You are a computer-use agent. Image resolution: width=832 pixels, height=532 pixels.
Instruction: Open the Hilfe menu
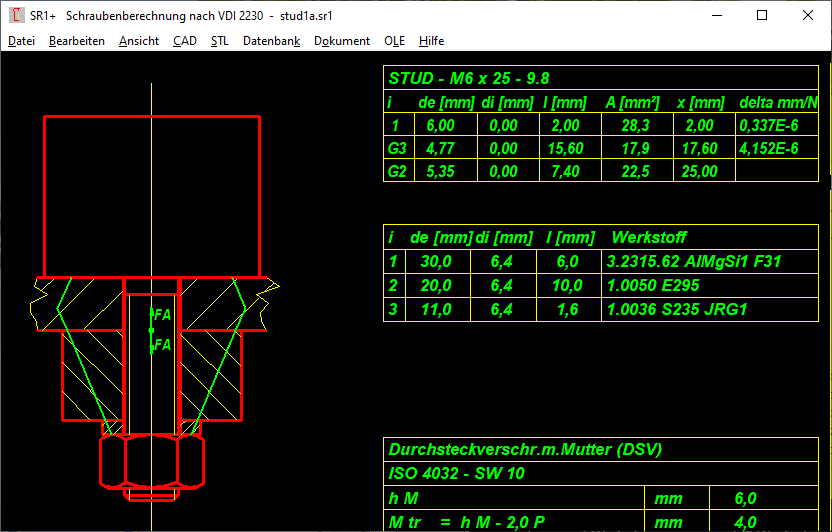432,41
